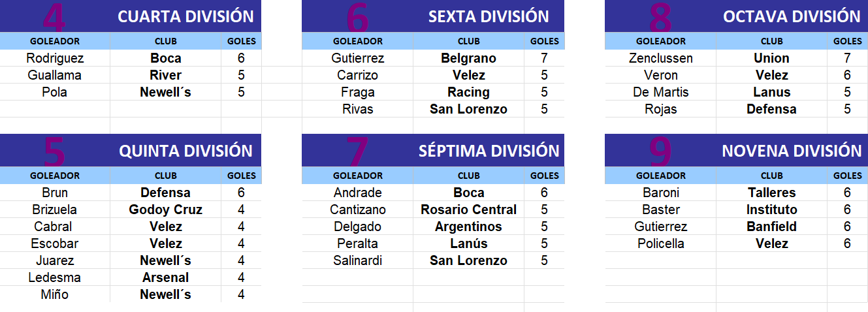868x312 pixels.
Task: Select the Salinardi scorer cell
Action: pyautogui.click(x=357, y=260)
